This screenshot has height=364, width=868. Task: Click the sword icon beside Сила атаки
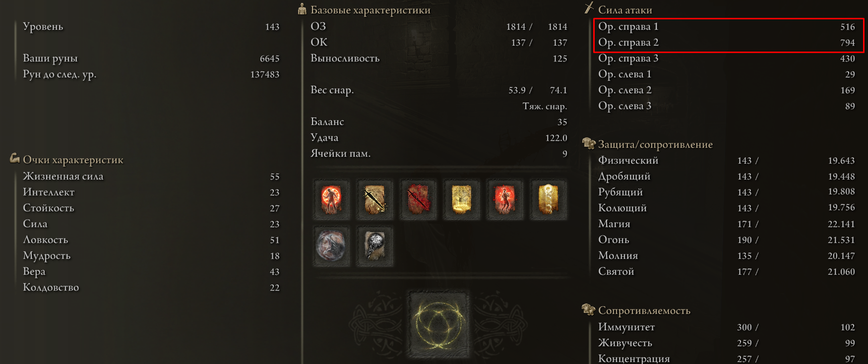coord(589,8)
